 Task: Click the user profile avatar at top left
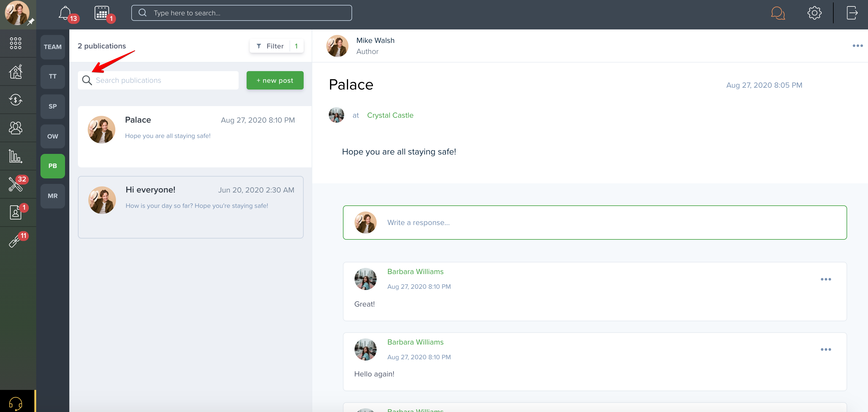17,13
